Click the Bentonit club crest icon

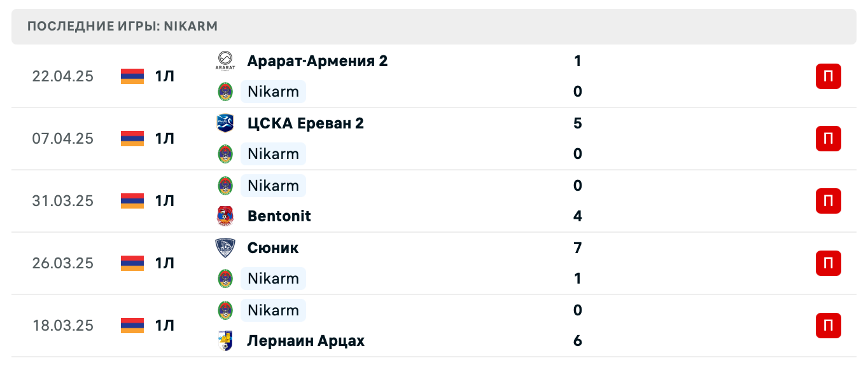(x=225, y=216)
